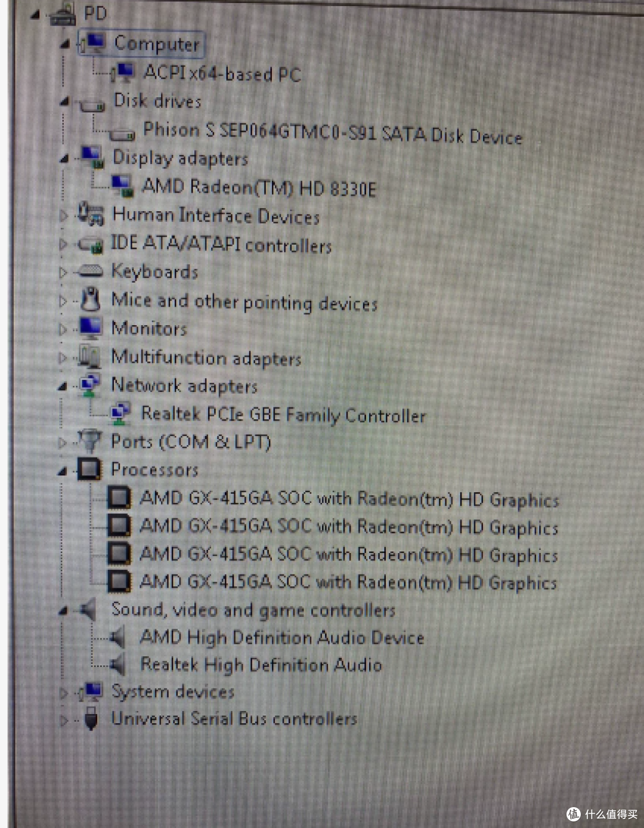This screenshot has height=828, width=644.
Task: Click the Processors category chip icon
Action: [x=89, y=469]
